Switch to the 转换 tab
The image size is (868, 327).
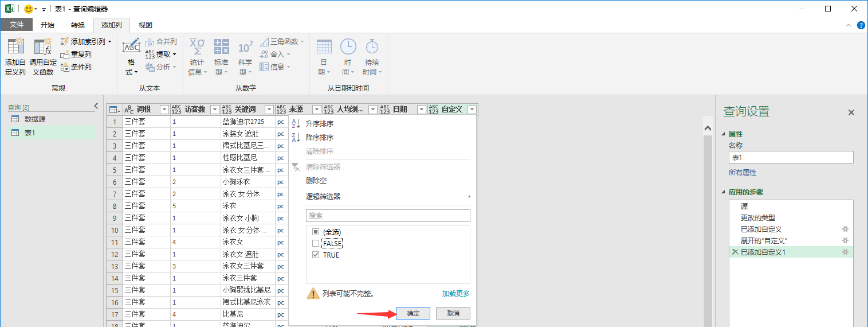(78, 25)
